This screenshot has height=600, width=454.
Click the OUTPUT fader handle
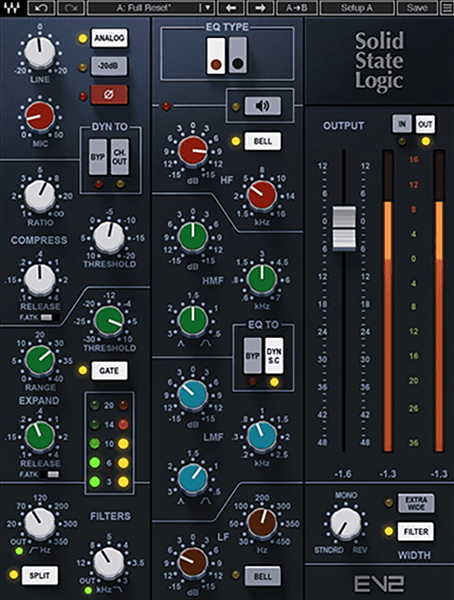click(x=344, y=228)
